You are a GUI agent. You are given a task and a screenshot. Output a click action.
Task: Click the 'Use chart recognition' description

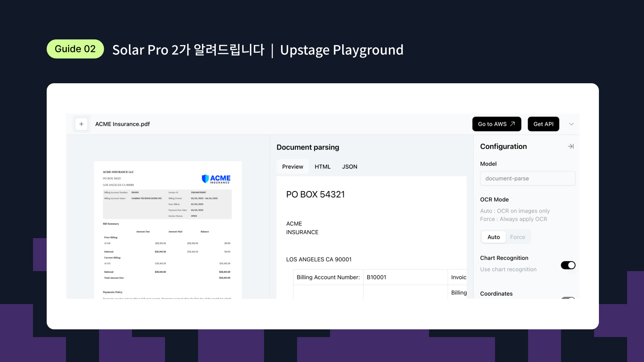coord(508,269)
